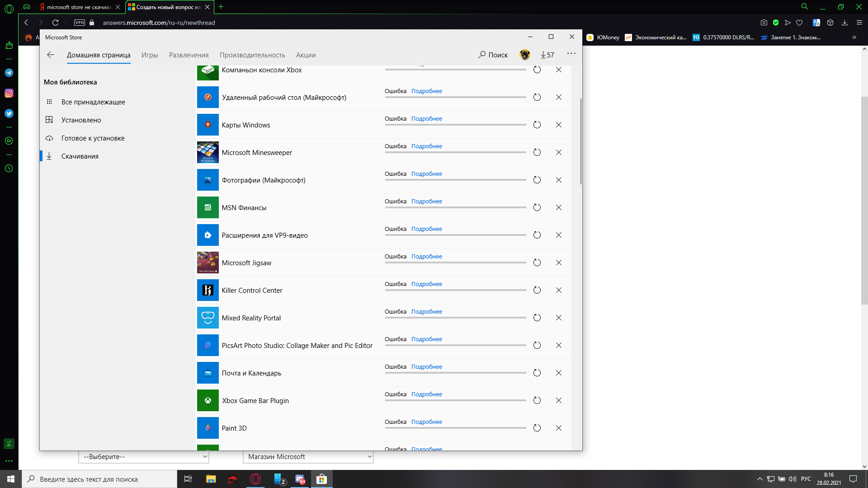Open the Store three-dots more menu
Viewport: 868px width, 488px height.
pyautogui.click(x=571, y=53)
